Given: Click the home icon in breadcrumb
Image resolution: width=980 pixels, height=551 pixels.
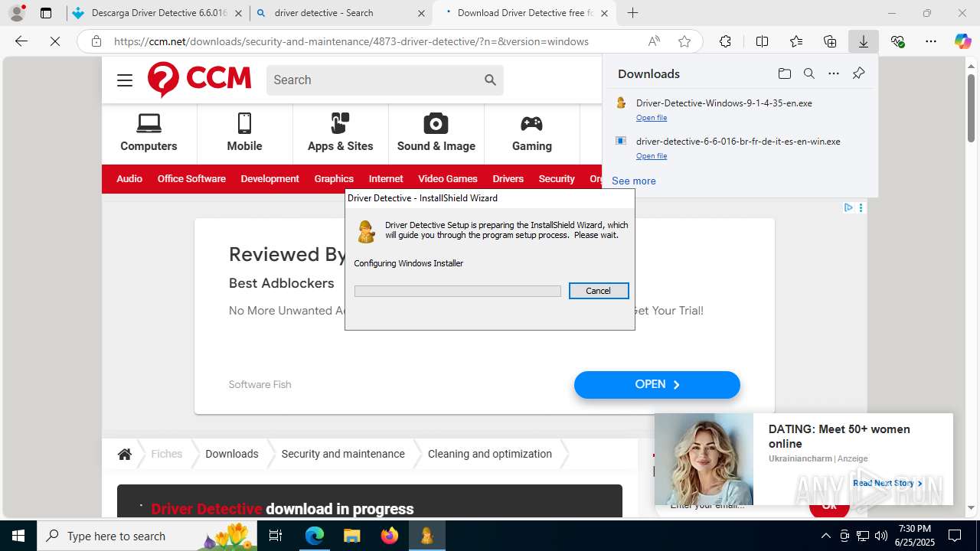Looking at the screenshot, I should (x=125, y=454).
